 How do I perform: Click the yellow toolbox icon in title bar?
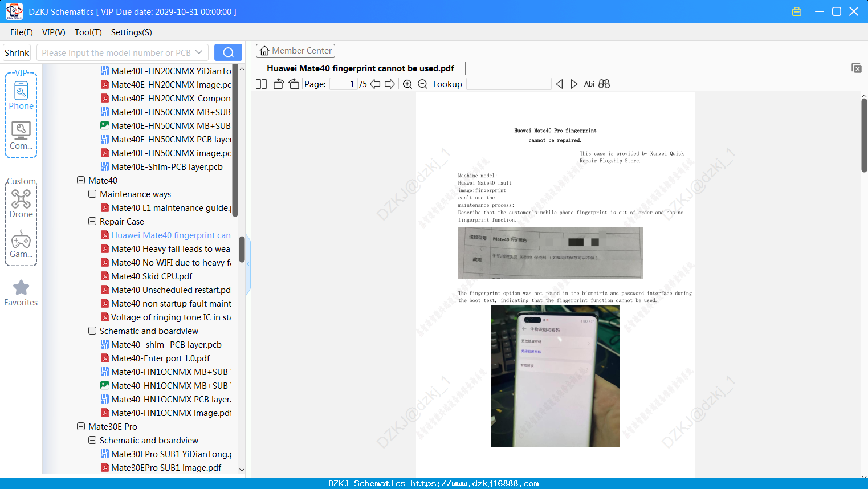pos(797,11)
